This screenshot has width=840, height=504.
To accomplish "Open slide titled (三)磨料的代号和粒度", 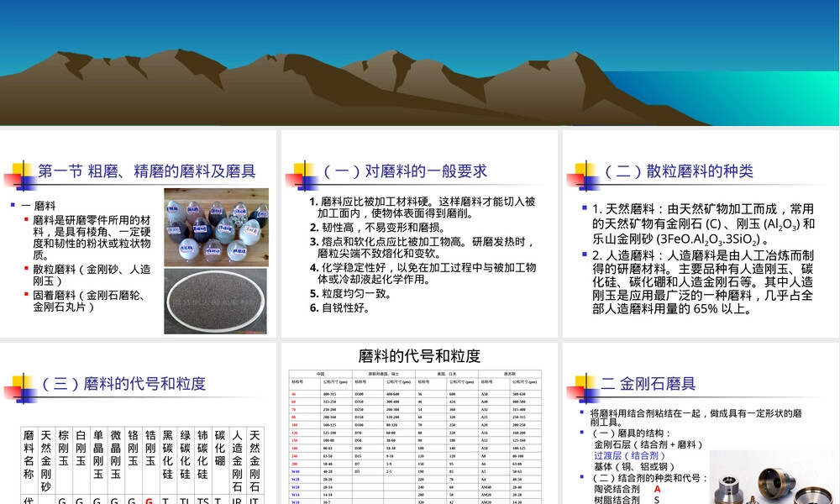I will click(x=139, y=423).
